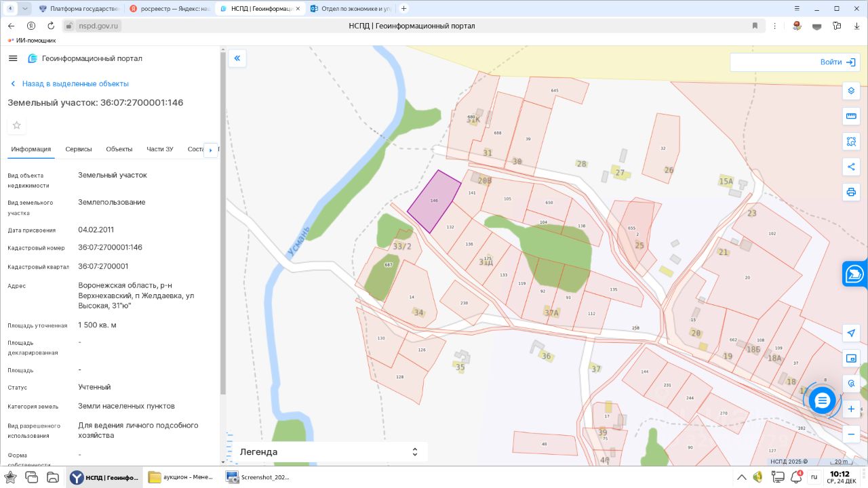Click the status value Учтенный

(x=94, y=387)
